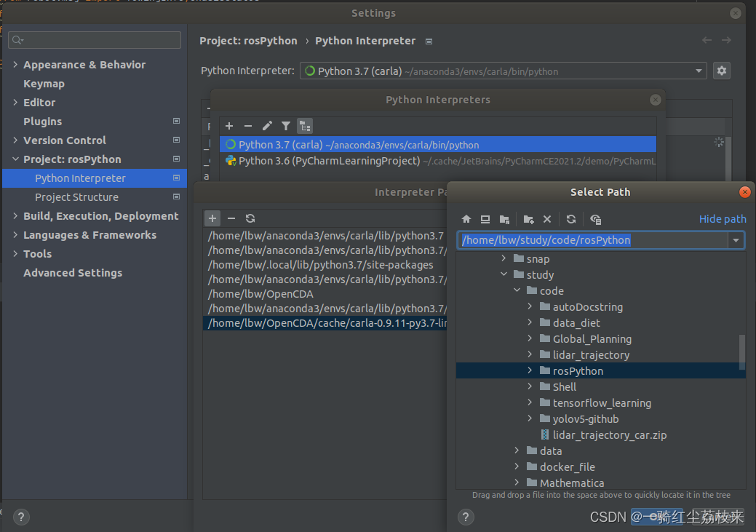Select Global_Planning folder

[592, 338]
